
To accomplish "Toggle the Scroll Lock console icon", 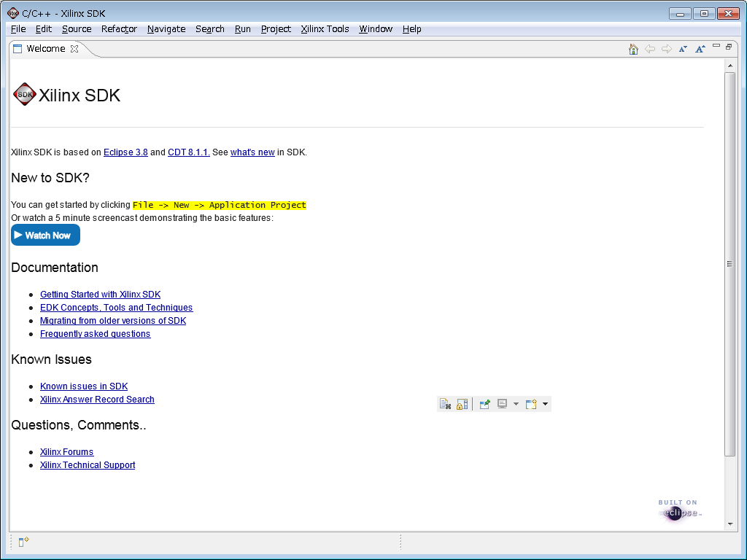I will point(462,404).
